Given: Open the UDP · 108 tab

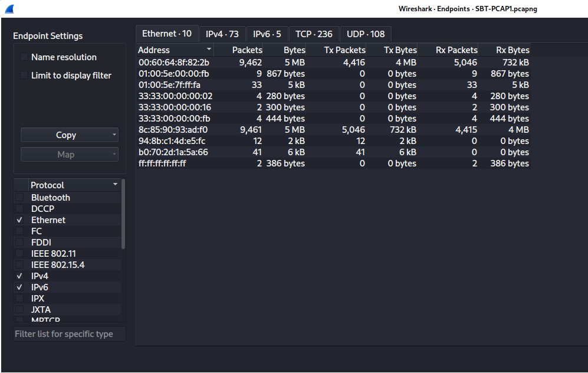Looking at the screenshot, I should tap(365, 34).
